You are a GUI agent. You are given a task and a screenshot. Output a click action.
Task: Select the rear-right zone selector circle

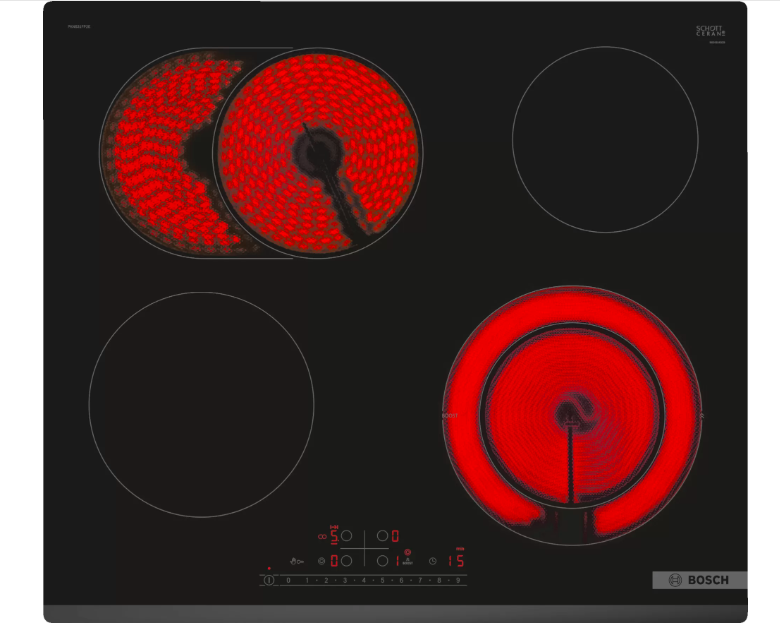(381, 536)
